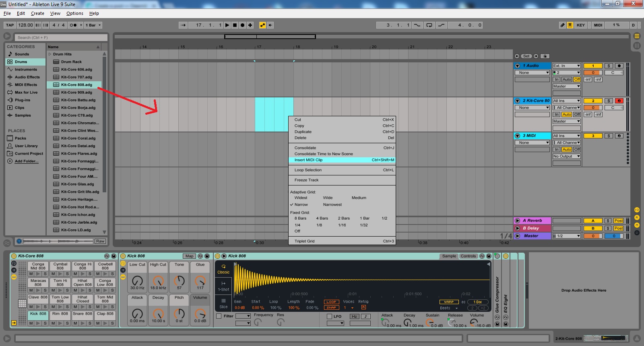This screenshot has height=346, width=644.
Task: Toggle the Draw Mode pencil icon
Action: pos(562,25)
